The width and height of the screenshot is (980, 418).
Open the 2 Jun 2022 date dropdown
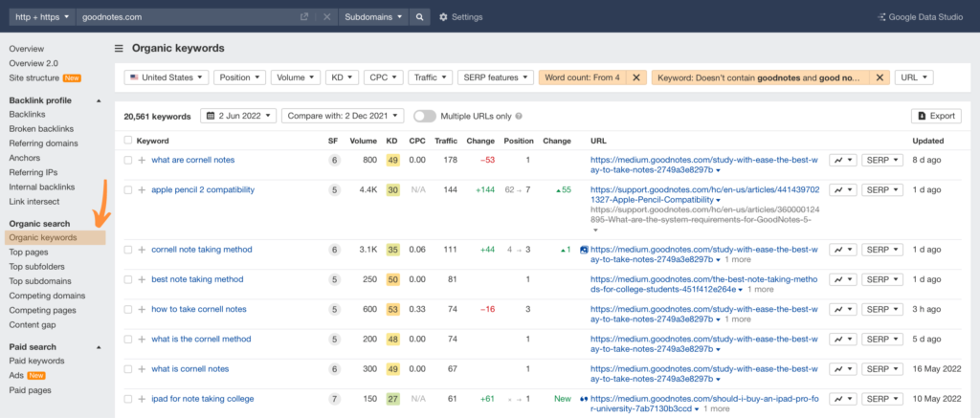coord(238,116)
